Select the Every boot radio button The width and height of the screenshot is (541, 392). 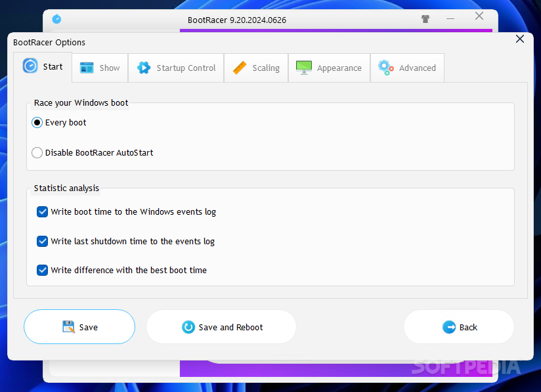(x=37, y=123)
